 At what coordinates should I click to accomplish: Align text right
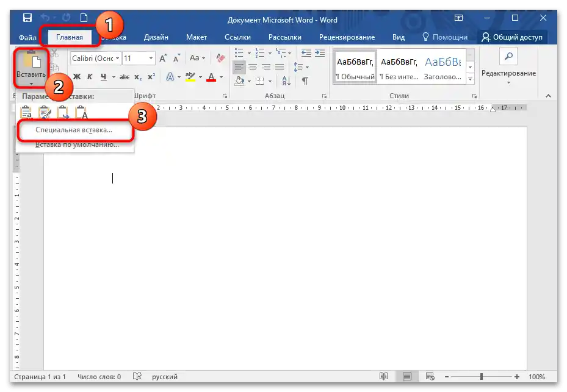[266, 67]
